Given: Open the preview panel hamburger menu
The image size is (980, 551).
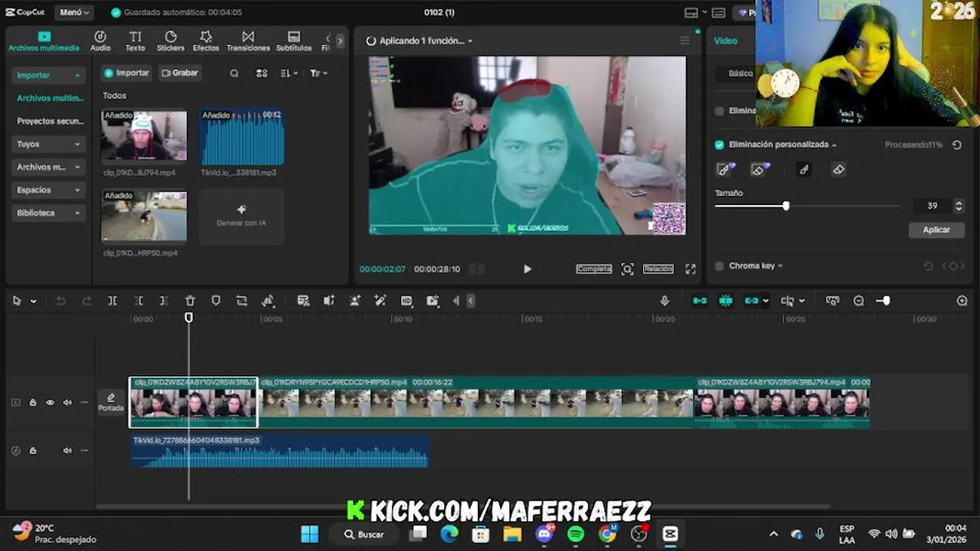Looking at the screenshot, I should 684,41.
